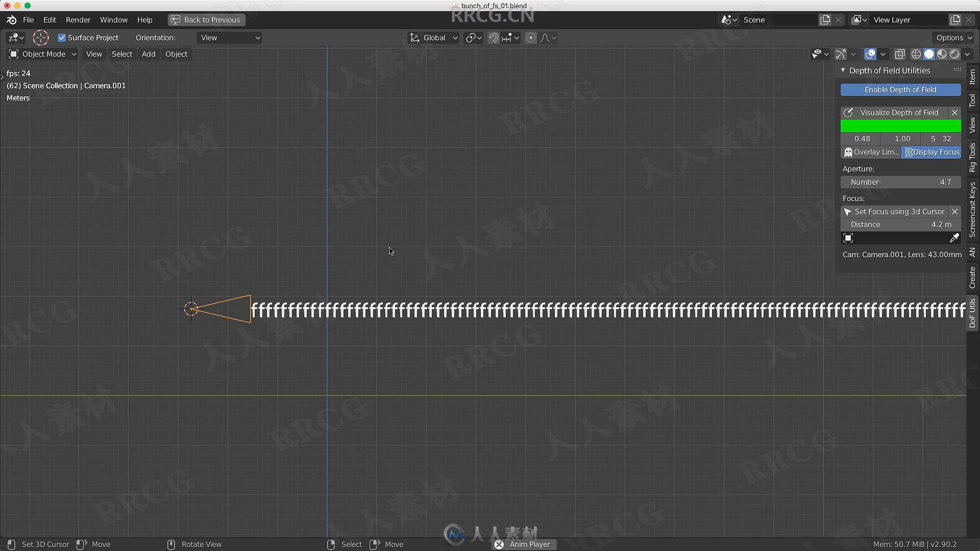Screen dimensions: 980x551
Task: Open the object visibility and selectability dropdown
Action: pos(820,54)
